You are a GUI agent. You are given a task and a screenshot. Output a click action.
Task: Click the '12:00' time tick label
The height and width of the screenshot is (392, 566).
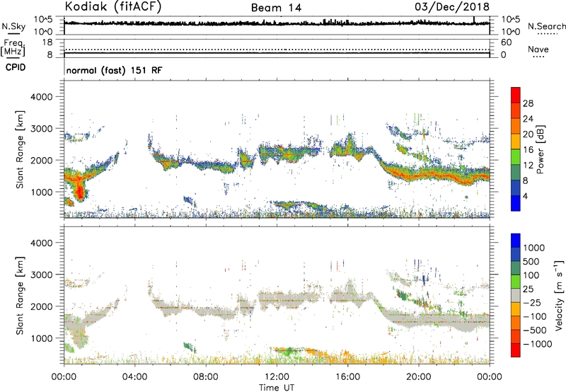pos(277,377)
